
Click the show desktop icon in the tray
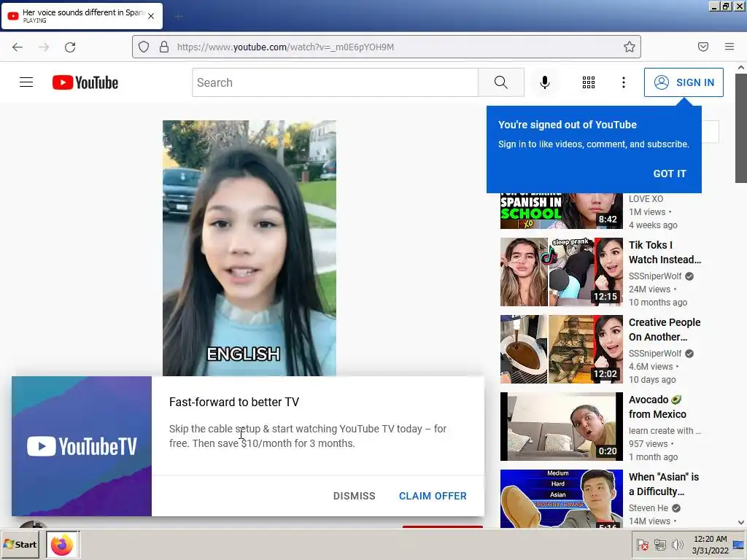click(738, 545)
